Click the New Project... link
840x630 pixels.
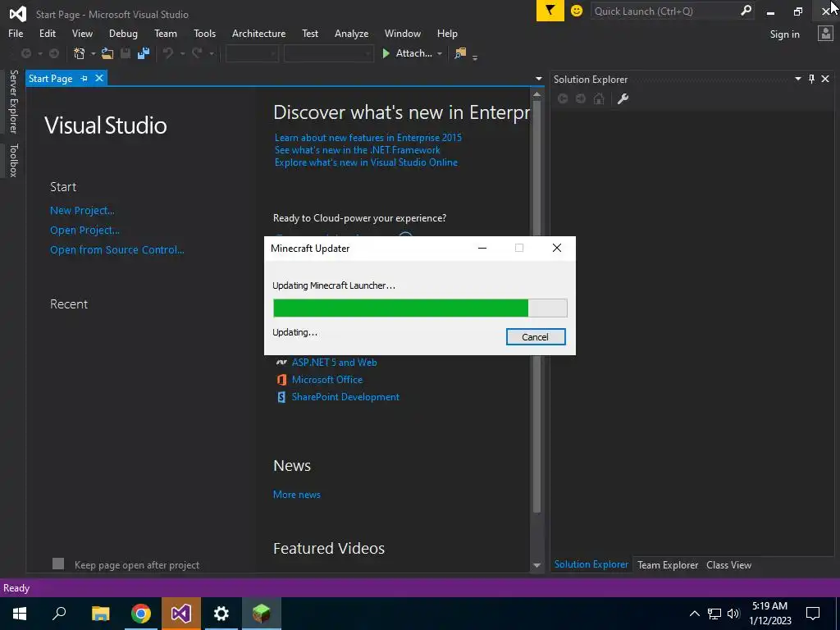[82, 211]
